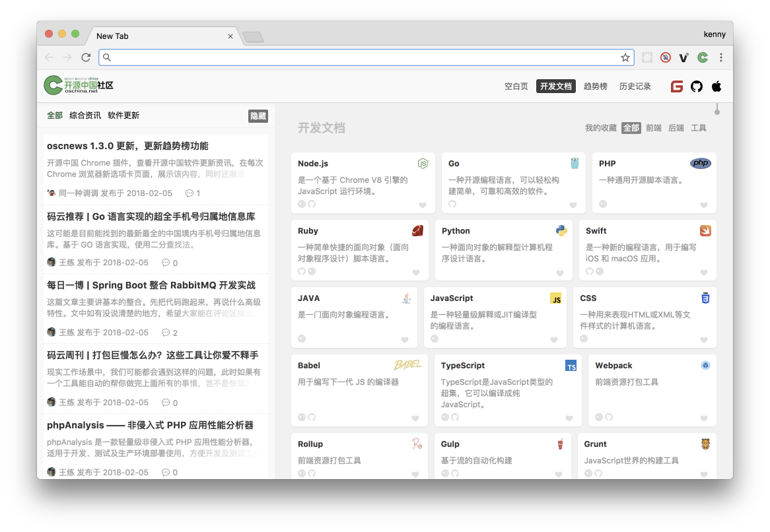This screenshot has height=532, width=770.
Task: Open the 码云周刊 打包巨慢怎么办 article
Action: click(x=153, y=355)
